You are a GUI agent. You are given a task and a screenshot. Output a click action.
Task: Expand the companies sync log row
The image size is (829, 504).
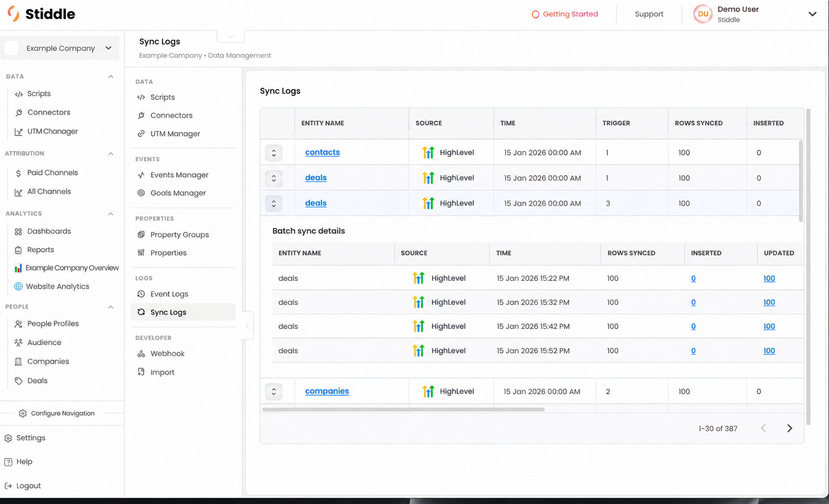(274, 392)
